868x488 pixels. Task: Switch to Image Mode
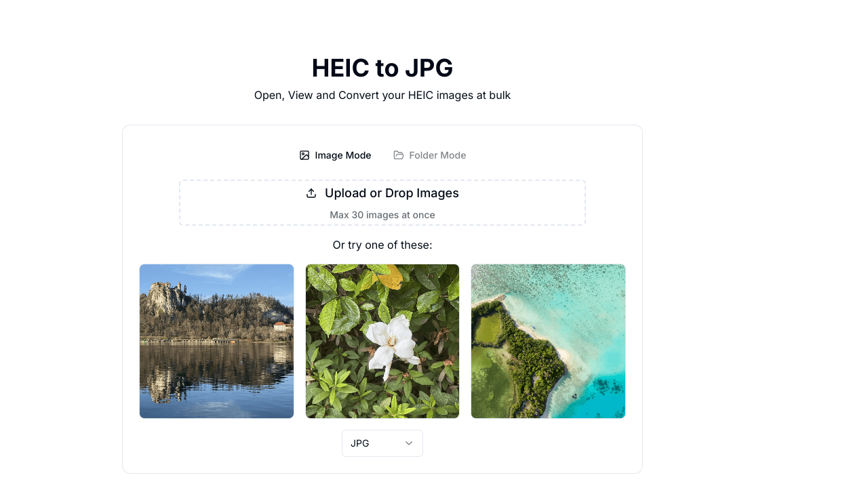335,155
